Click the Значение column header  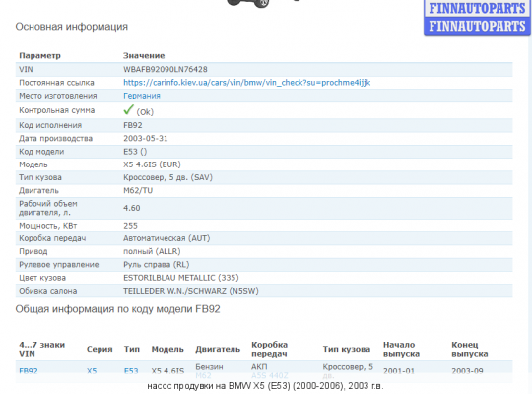144,56
